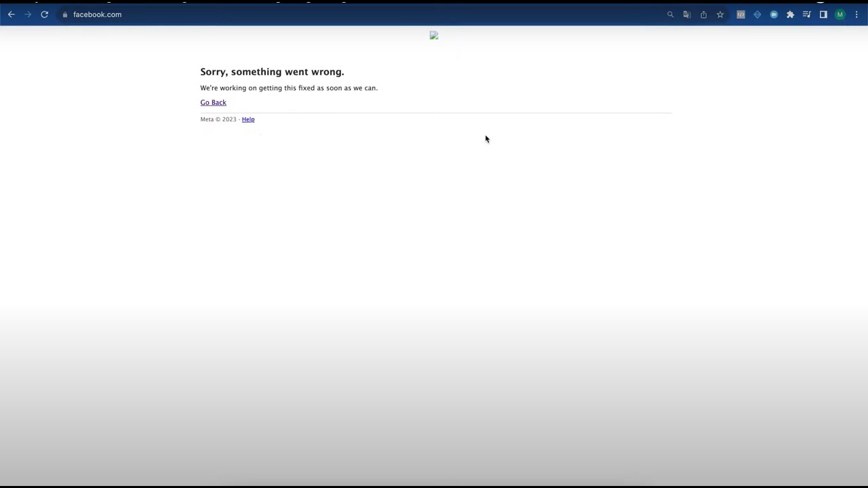Click the Go Back link
Screen dimensions: 868x488
point(213,102)
